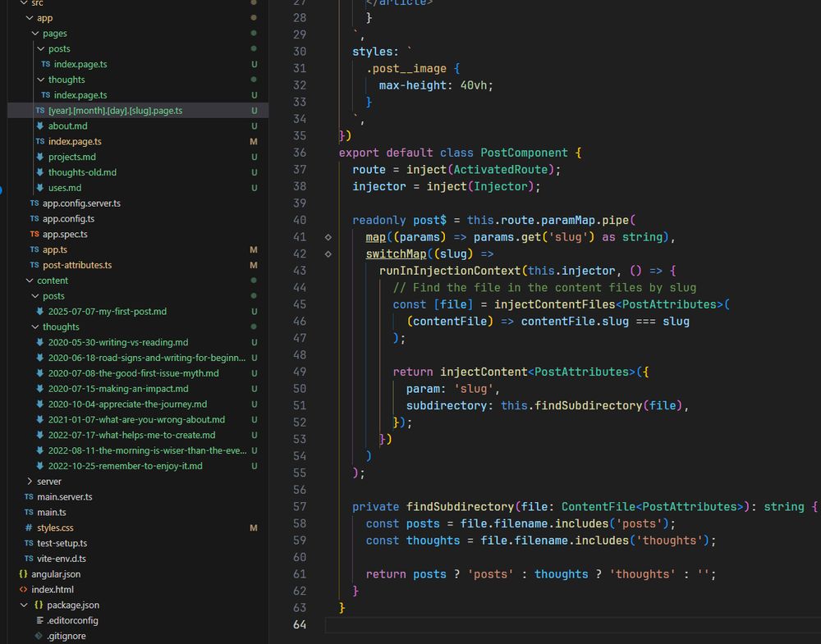Click line number 57 in the gutter
Screen dimensions: 821x644
pyautogui.click(x=300, y=507)
